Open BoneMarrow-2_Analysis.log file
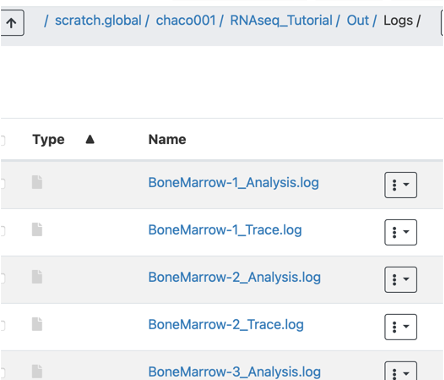This screenshot has height=380, width=444. pos(234,277)
